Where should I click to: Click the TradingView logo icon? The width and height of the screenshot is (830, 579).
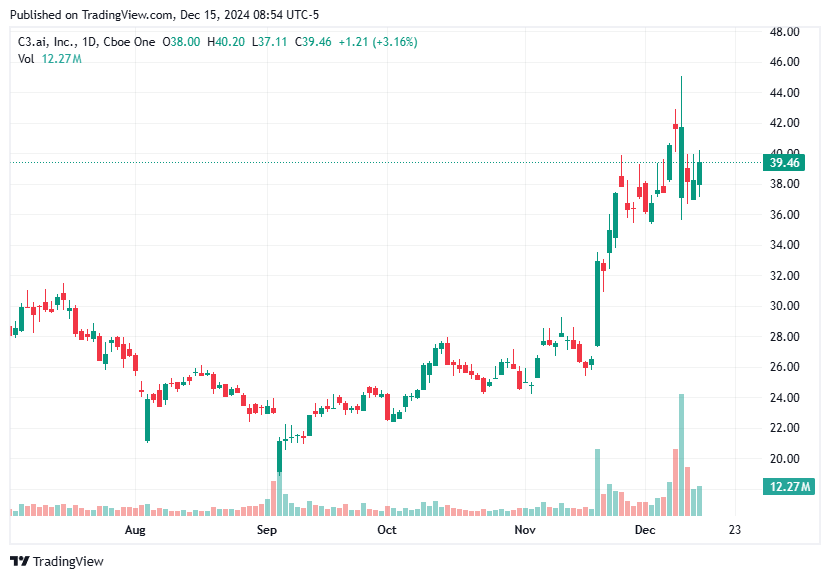pyautogui.click(x=20, y=561)
